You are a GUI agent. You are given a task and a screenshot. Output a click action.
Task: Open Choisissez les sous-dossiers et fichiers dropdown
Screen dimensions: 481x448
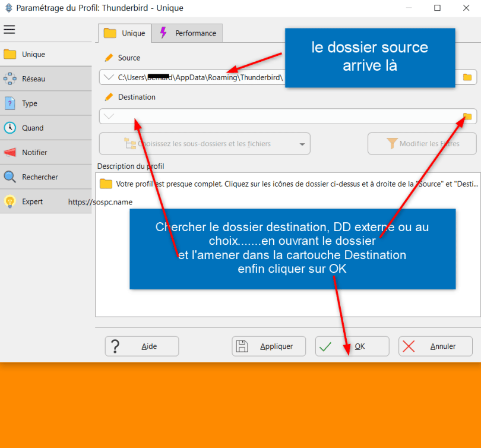(205, 144)
